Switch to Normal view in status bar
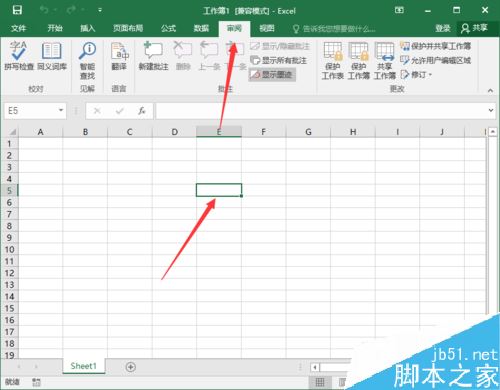 320,382
